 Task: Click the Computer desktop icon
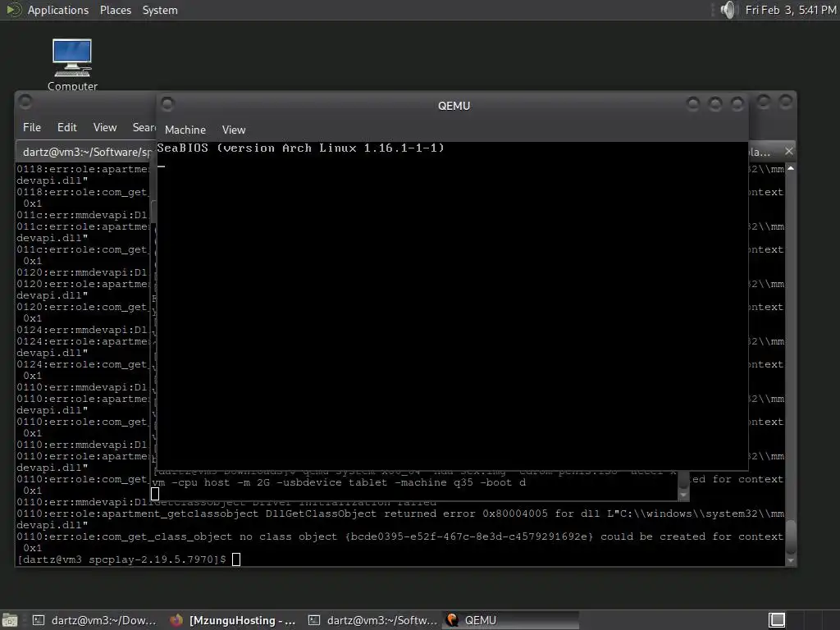(72, 65)
